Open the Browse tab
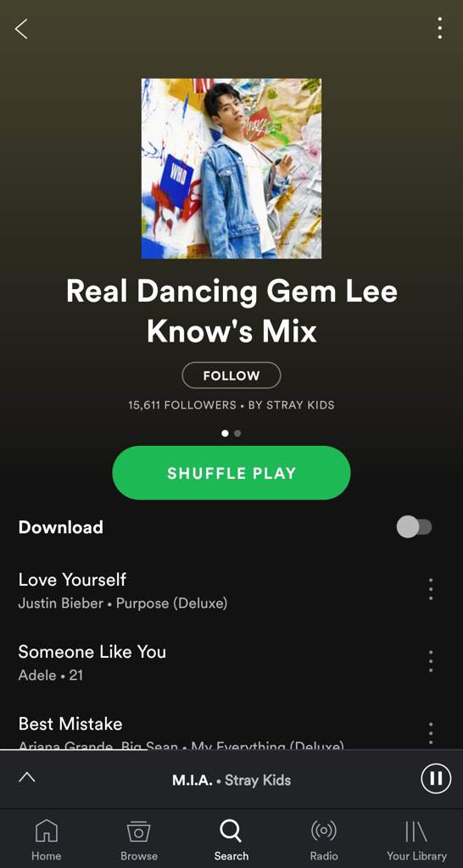463x868 pixels. tap(138, 840)
